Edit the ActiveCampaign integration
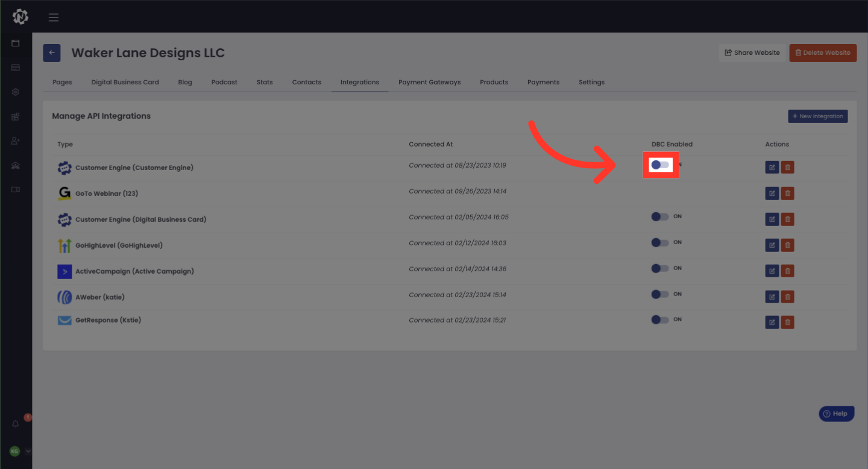Viewport: 868px width, 469px height. point(772,271)
